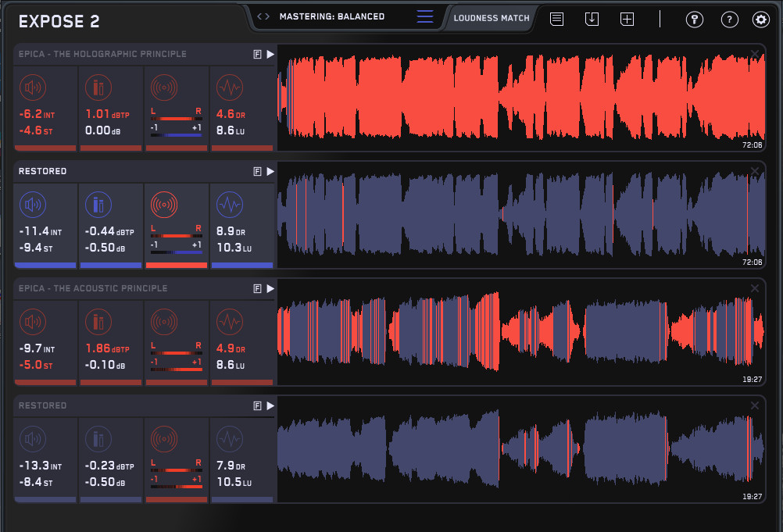Image resolution: width=783 pixels, height=532 pixels.
Task: Click the 10.5 LU loudness range value
Action: click(x=234, y=483)
